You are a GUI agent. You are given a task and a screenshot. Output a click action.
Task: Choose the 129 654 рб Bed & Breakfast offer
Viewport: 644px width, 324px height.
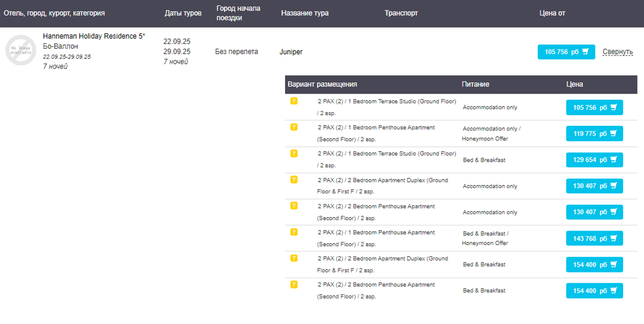[594, 160]
